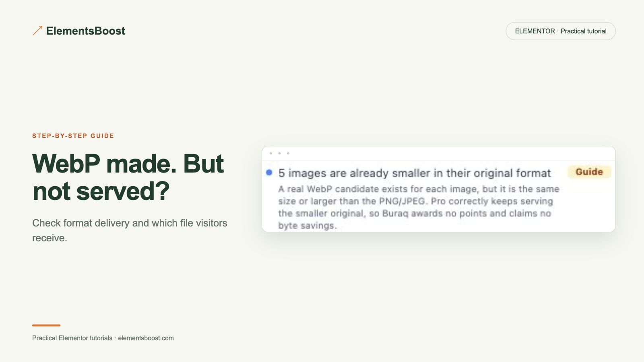
Task: Click the ElementsBoost arrow logo icon
Action: [x=37, y=31]
